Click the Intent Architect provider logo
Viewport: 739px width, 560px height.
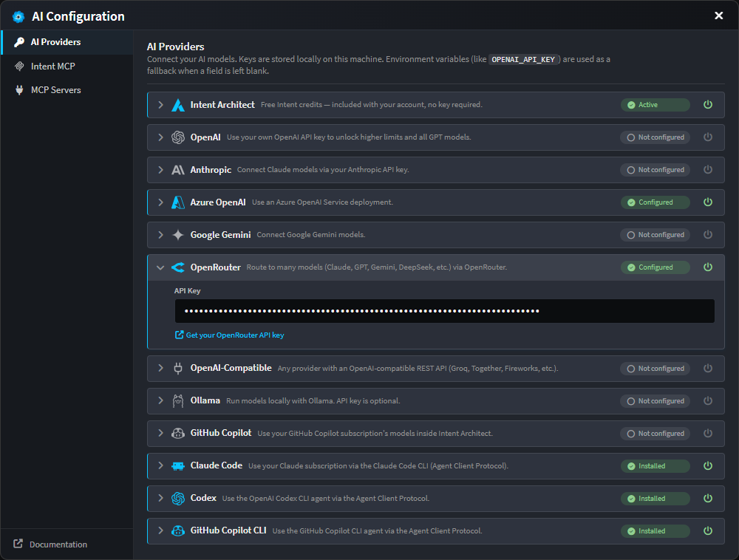coord(177,105)
